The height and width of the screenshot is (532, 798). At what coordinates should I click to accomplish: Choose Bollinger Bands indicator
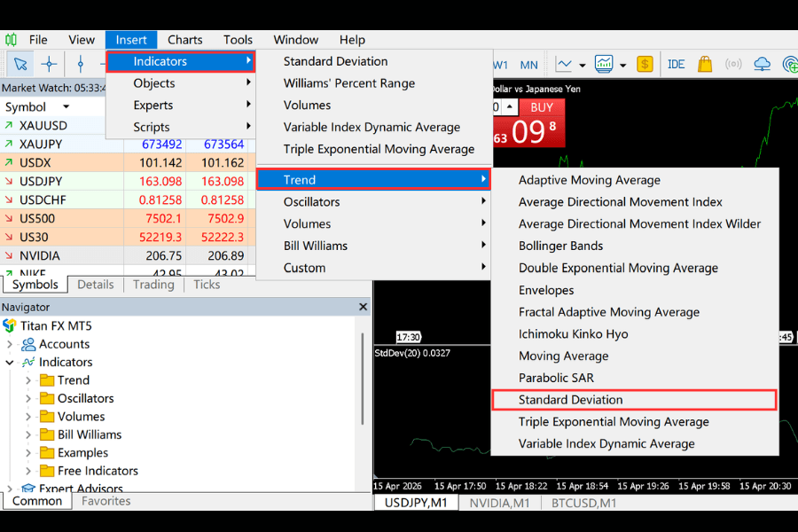[x=634, y=246]
